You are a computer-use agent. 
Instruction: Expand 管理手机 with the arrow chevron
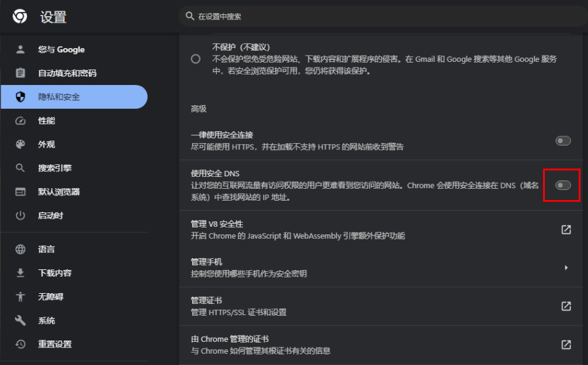566,267
